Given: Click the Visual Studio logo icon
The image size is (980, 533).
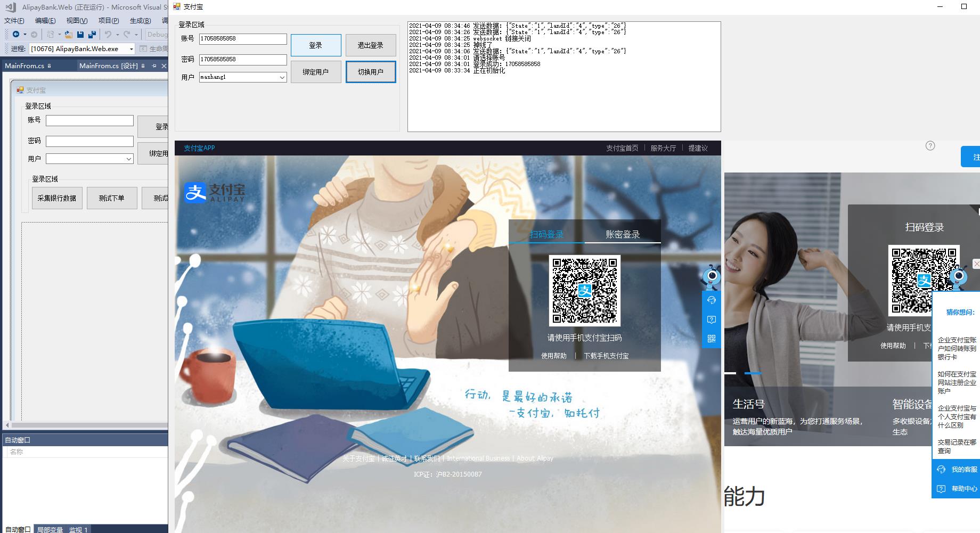Looking at the screenshot, I should click(10, 7).
